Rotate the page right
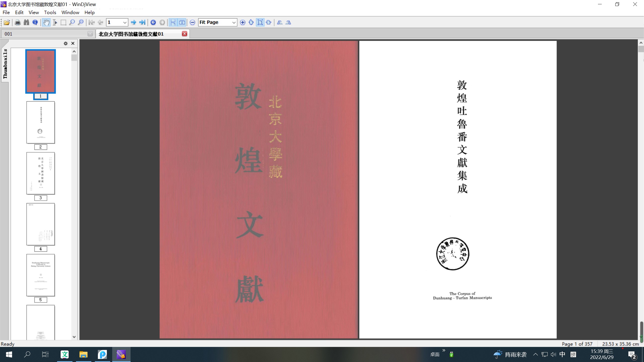This screenshot has width=644, height=362. click(x=288, y=22)
